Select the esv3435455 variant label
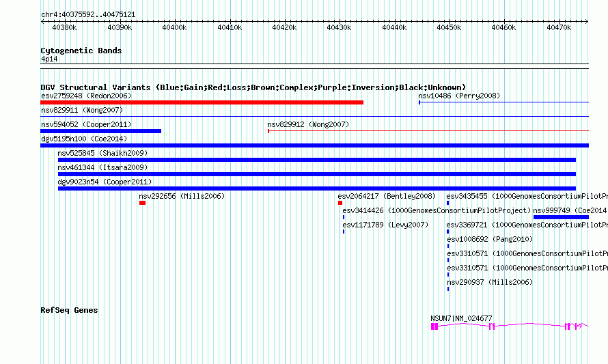 coord(527,196)
